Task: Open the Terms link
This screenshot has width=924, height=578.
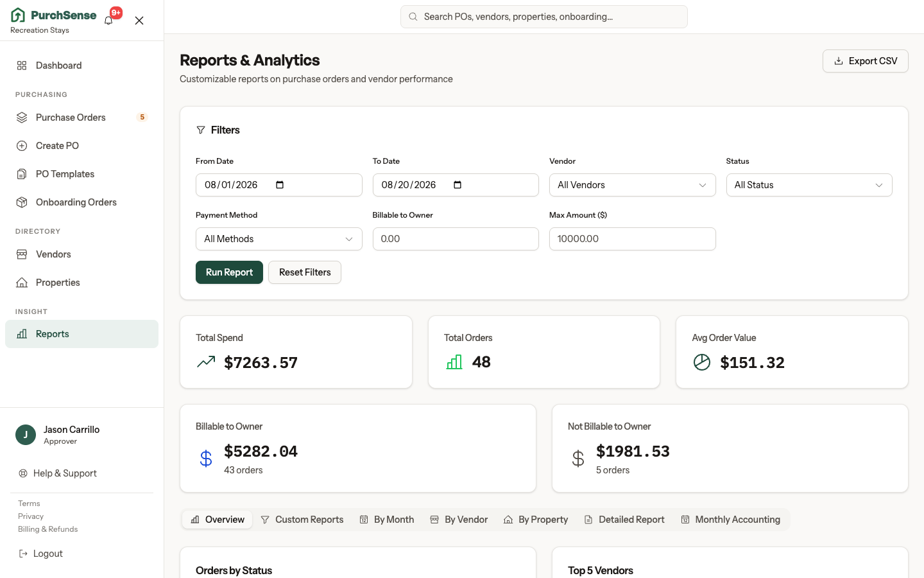Action: tap(29, 504)
